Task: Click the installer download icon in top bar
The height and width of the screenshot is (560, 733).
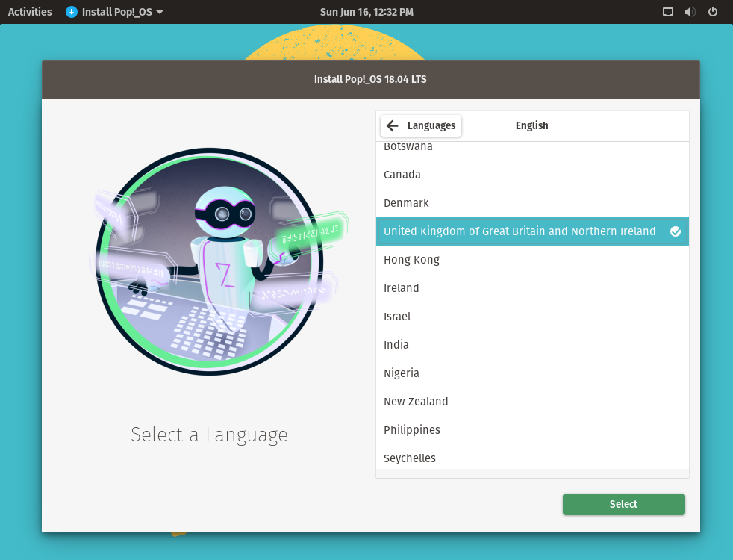Action: pos(72,12)
